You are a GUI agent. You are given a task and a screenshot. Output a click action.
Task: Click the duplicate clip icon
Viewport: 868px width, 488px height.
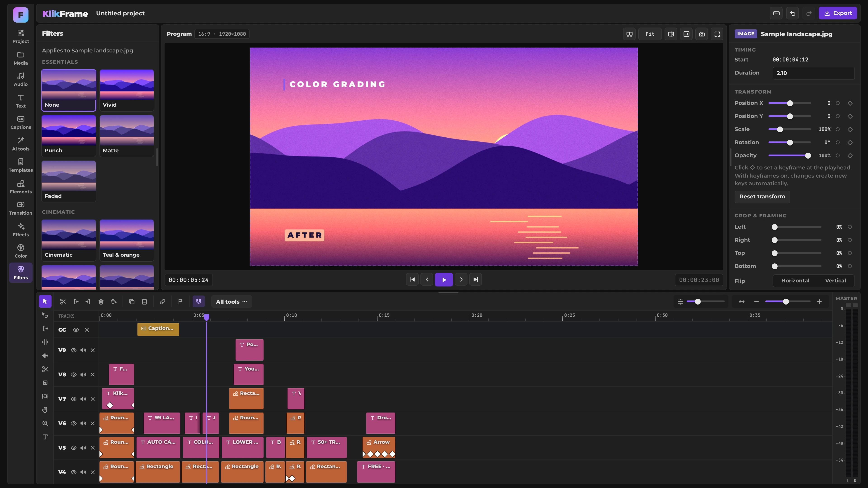pyautogui.click(x=132, y=301)
